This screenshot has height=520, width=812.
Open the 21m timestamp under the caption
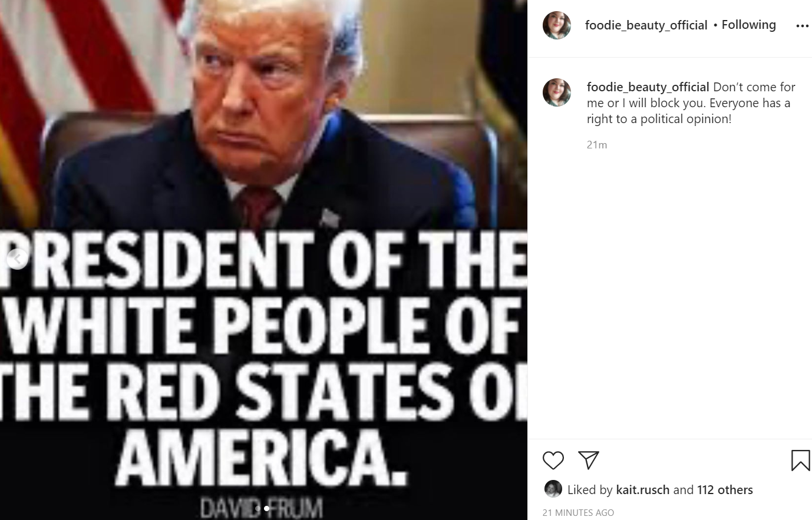point(596,145)
